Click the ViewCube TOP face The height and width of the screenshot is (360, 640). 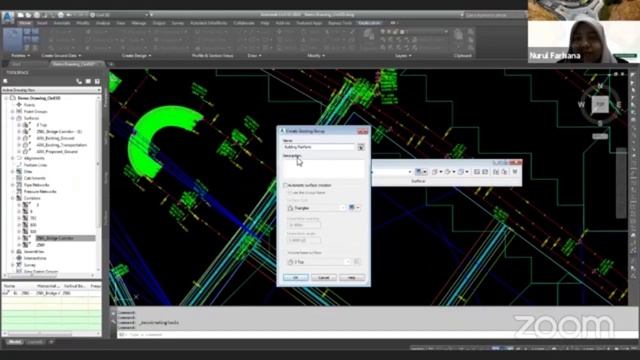(x=600, y=105)
